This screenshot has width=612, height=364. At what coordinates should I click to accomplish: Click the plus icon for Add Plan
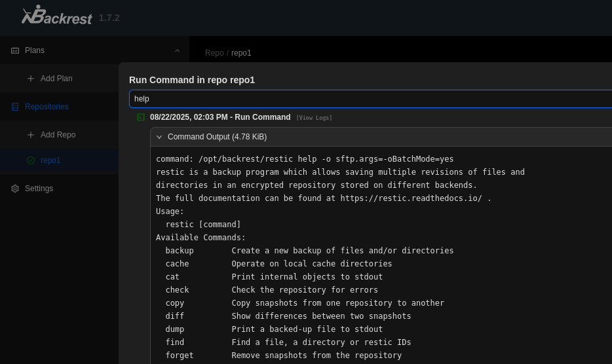tap(31, 79)
